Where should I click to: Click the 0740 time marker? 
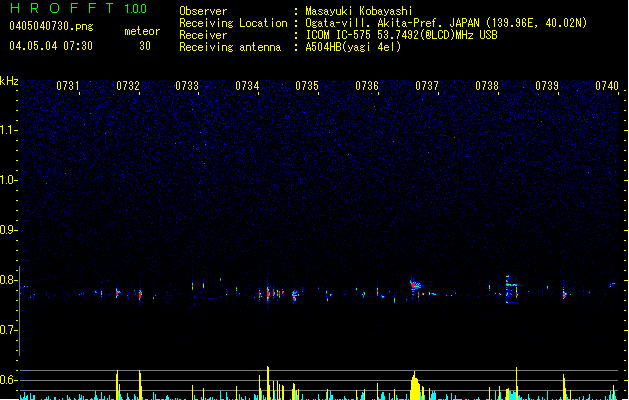[607, 86]
